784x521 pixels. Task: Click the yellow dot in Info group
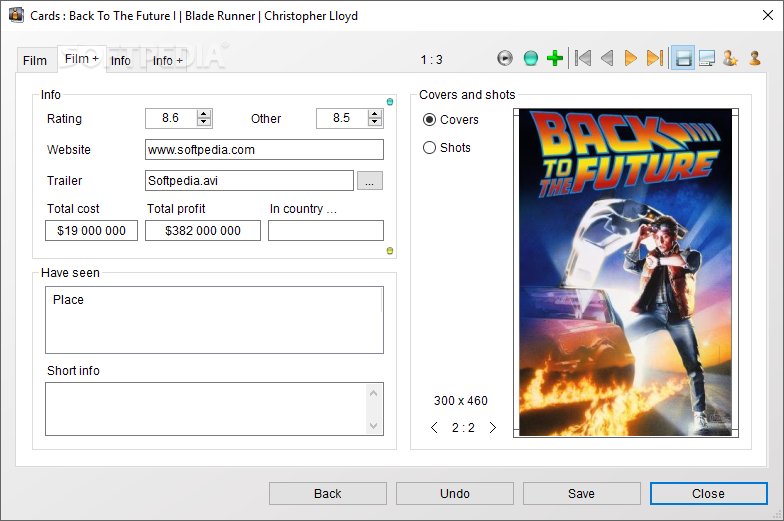pos(390,250)
